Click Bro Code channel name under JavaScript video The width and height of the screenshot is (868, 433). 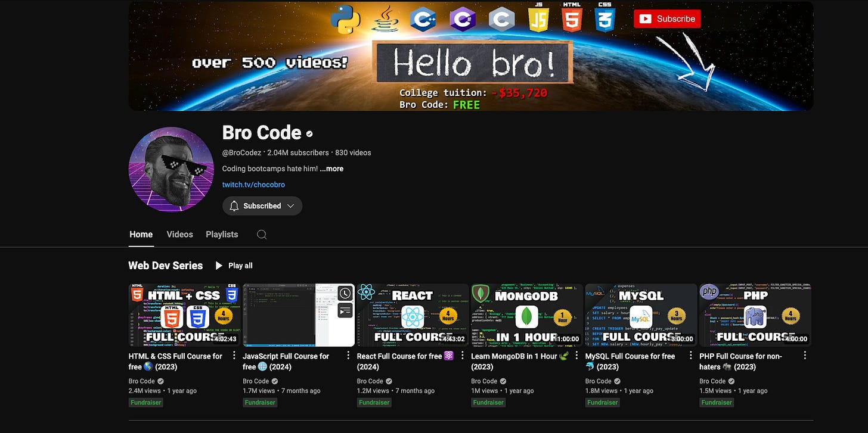coord(256,381)
